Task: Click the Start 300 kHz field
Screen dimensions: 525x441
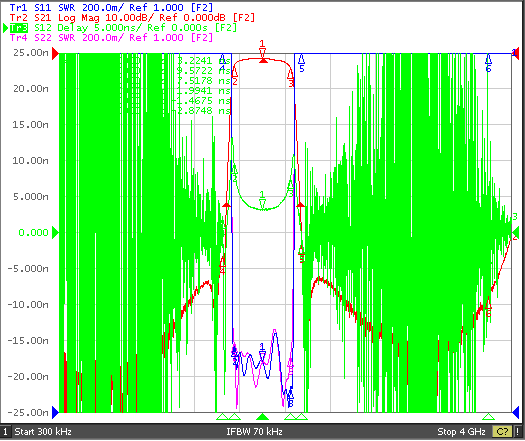Action: [x=43, y=432]
